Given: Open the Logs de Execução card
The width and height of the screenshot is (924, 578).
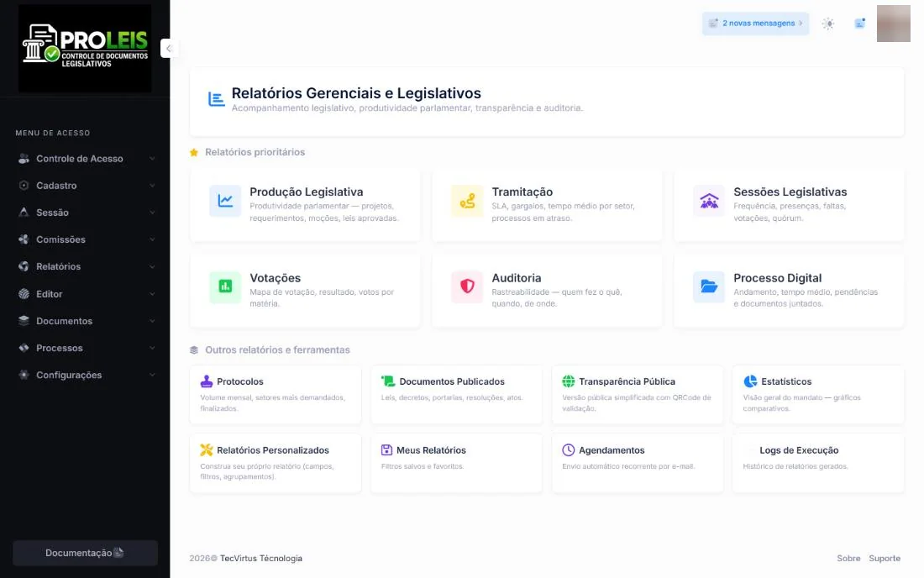Looking at the screenshot, I should (x=818, y=463).
